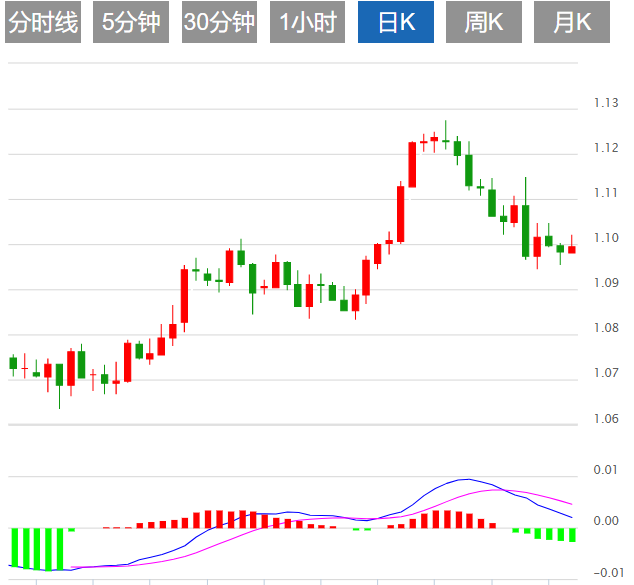Image resolution: width=634 pixels, height=585 pixels.
Task: Click the 1.10 price axis label
Action: coord(606,238)
